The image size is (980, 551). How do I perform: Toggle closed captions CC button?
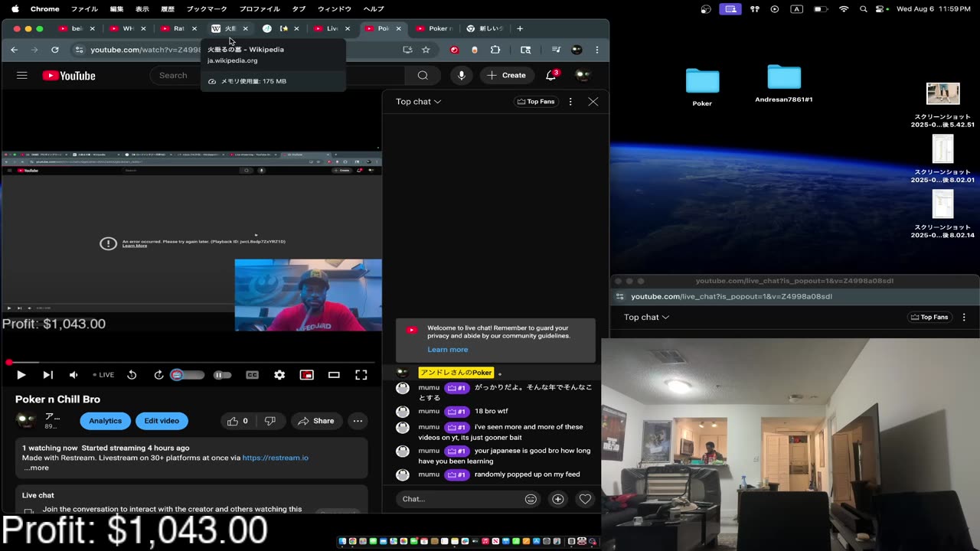[x=252, y=375]
